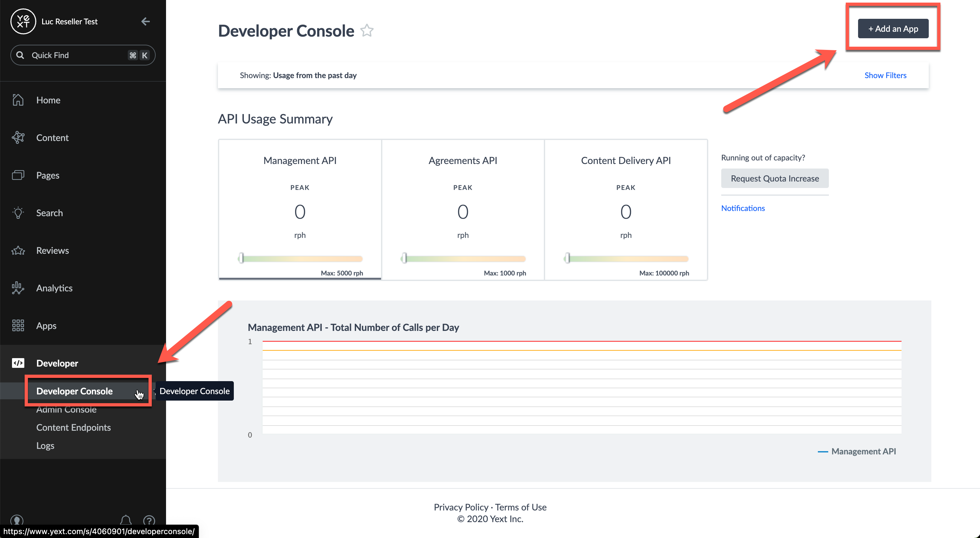Click the Content Delivery API usage gauge bar
Viewport: 980px width, 538px height.
(x=626, y=259)
